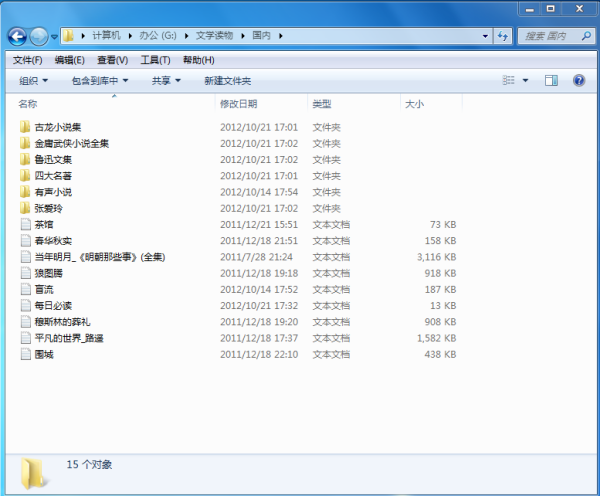
Task: Sort by the 修改日期 column header
Action: [x=238, y=104]
